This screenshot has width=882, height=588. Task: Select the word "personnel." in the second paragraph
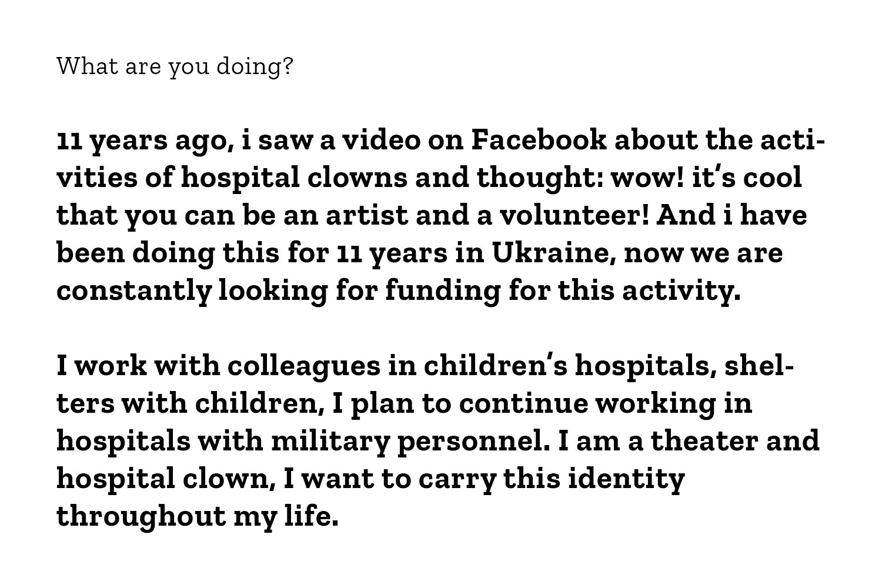point(475,443)
